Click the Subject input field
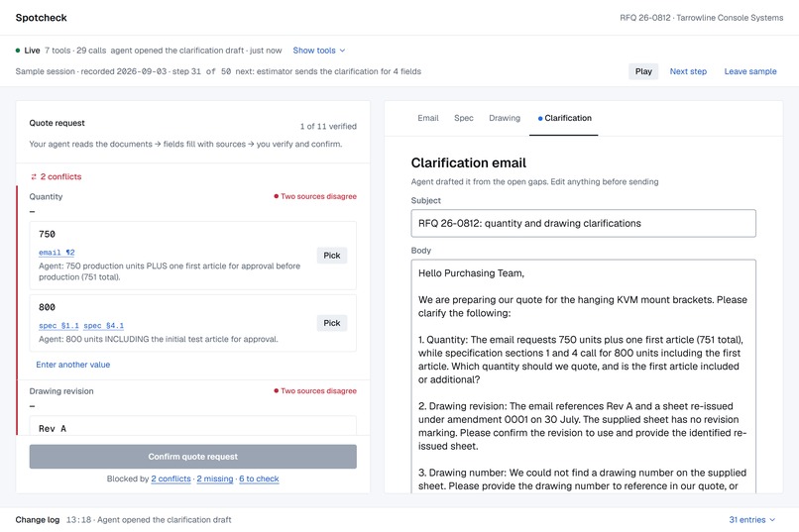799x532 pixels. point(584,224)
